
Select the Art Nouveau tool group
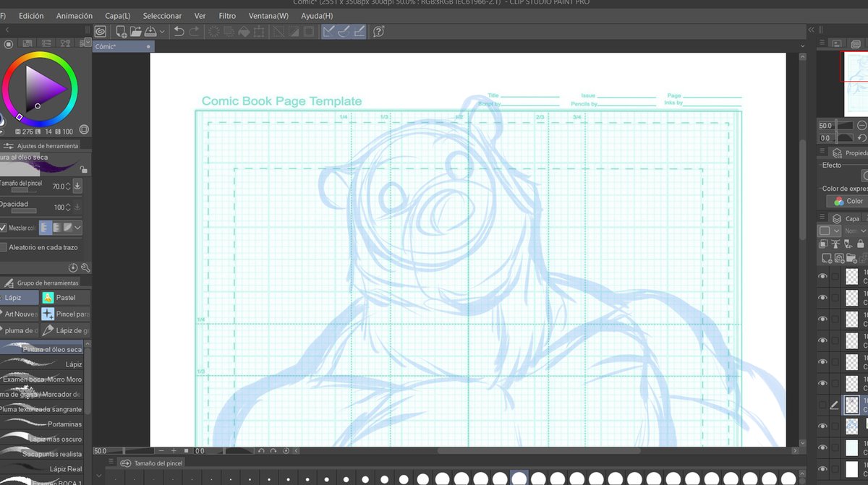[19, 314]
